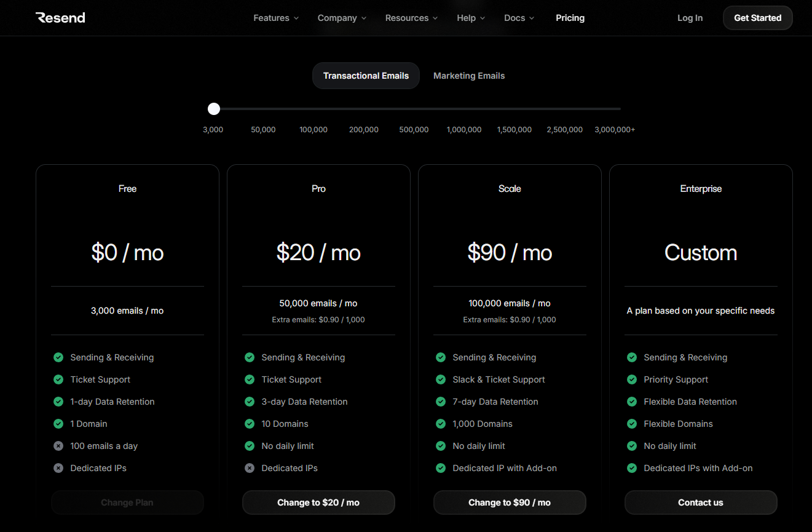Click Pro plan Dedicated IPs cross icon

(x=250, y=468)
